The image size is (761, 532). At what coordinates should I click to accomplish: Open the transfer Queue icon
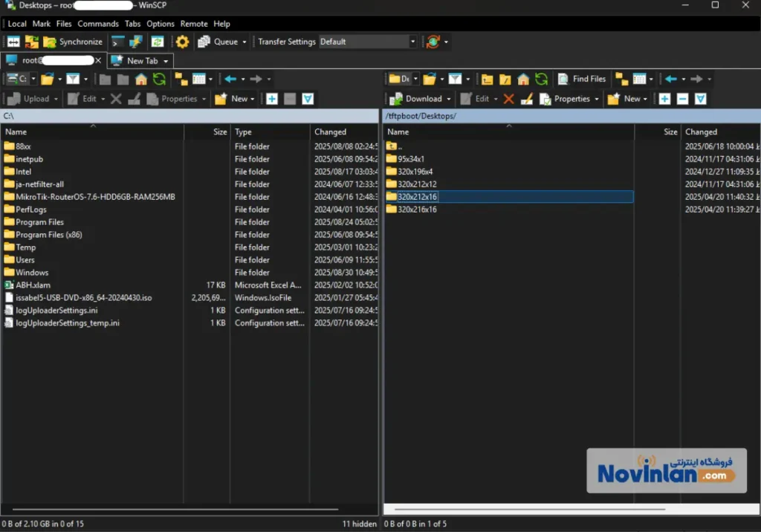coord(202,42)
